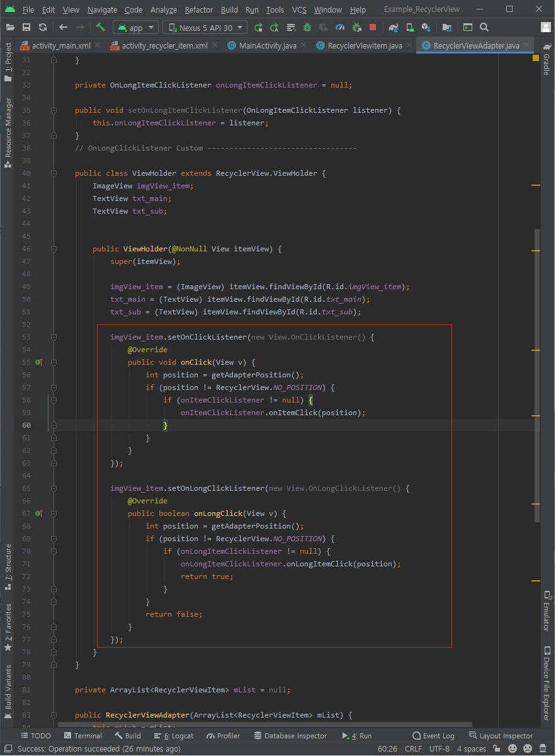Collapse the RecyclerViewAdapter constructor fold on line 83
The width and height of the screenshot is (556, 756).
(x=54, y=715)
